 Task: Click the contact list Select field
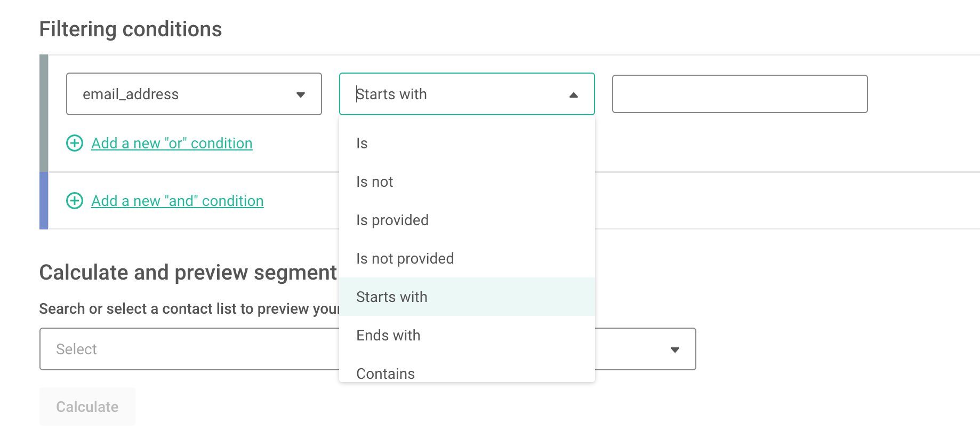(368, 349)
